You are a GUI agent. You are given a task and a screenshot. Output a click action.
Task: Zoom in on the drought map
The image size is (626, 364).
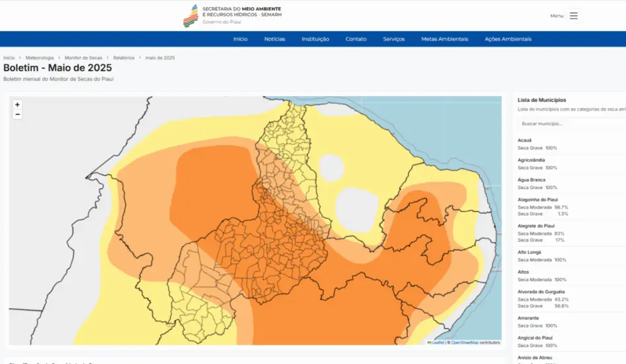[17, 105]
